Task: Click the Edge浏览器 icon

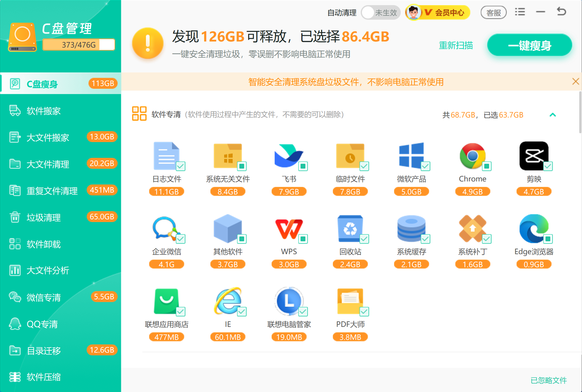Action: (x=534, y=228)
